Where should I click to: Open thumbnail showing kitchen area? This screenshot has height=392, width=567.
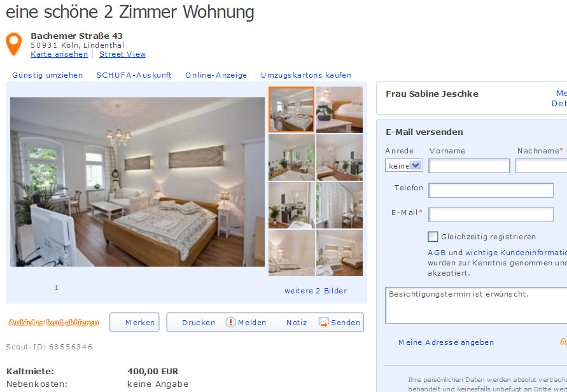click(291, 205)
